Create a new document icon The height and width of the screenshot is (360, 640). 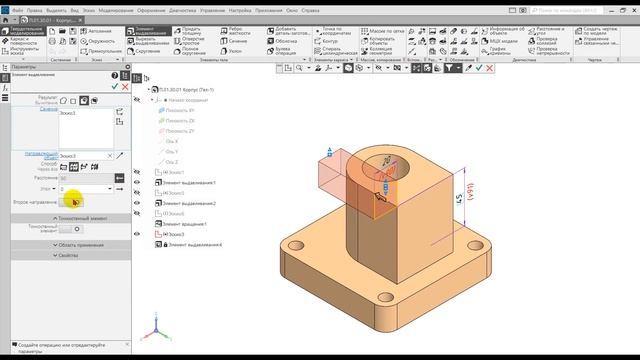[x=52, y=31]
